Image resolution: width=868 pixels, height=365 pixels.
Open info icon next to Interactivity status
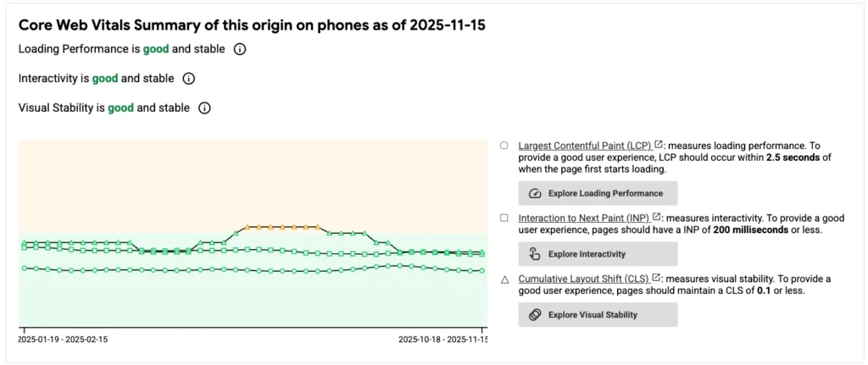[x=189, y=79]
